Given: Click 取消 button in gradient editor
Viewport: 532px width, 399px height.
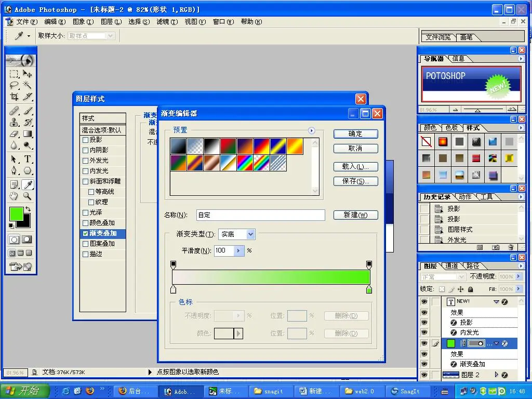Looking at the screenshot, I should tap(355, 148).
